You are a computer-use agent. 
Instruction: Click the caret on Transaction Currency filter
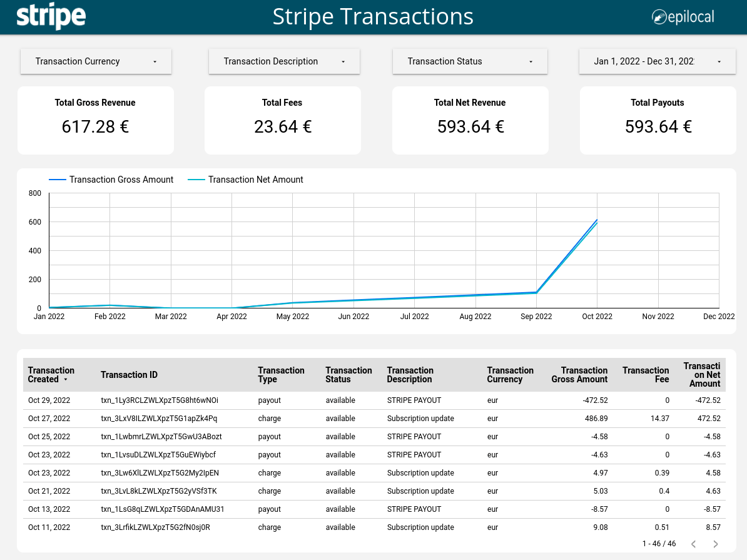click(x=155, y=61)
